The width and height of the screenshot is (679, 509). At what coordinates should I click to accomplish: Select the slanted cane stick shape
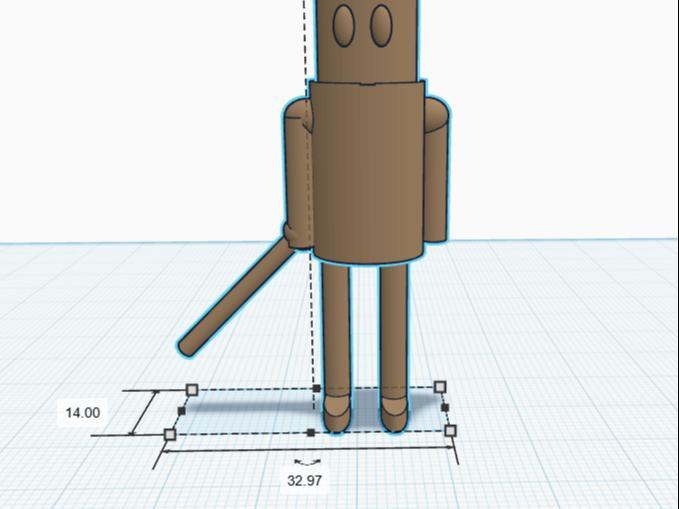coord(236,297)
